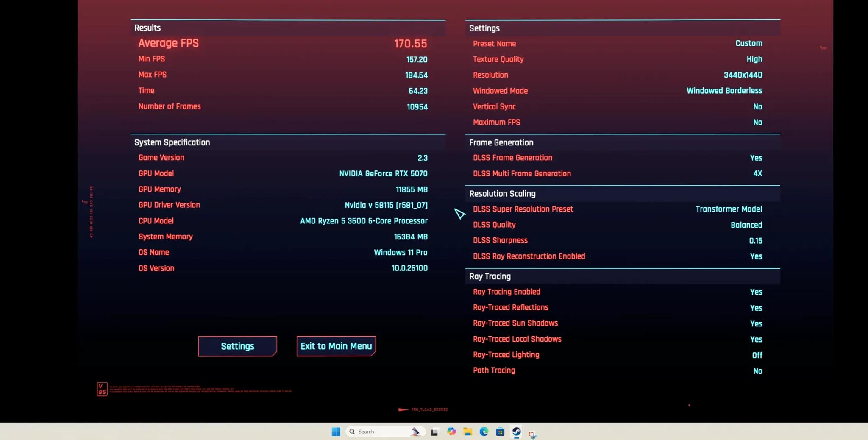The height and width of the screenshot is (440, 868).
Task: Switch to Steam via taskbar icon
Action: click(516, 432)
